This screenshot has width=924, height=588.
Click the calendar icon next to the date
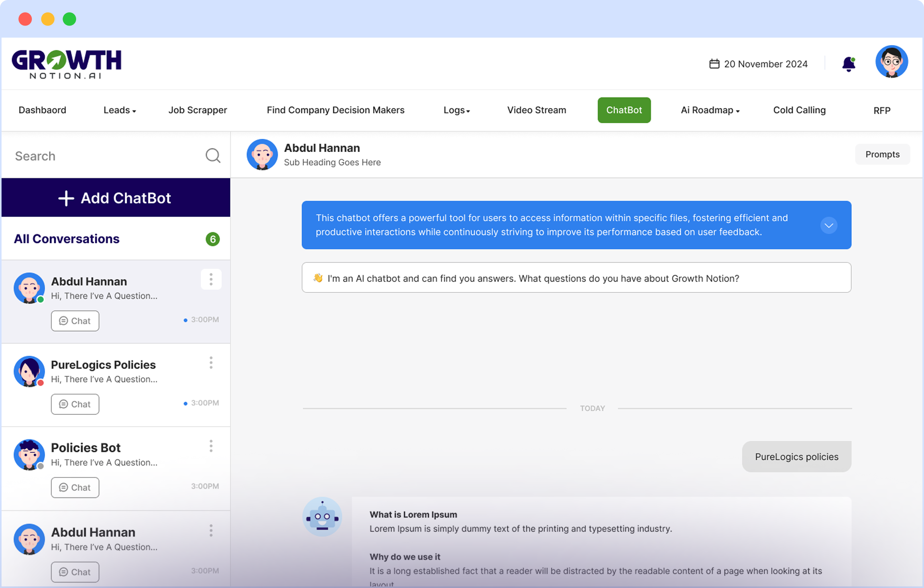[714, 63]
